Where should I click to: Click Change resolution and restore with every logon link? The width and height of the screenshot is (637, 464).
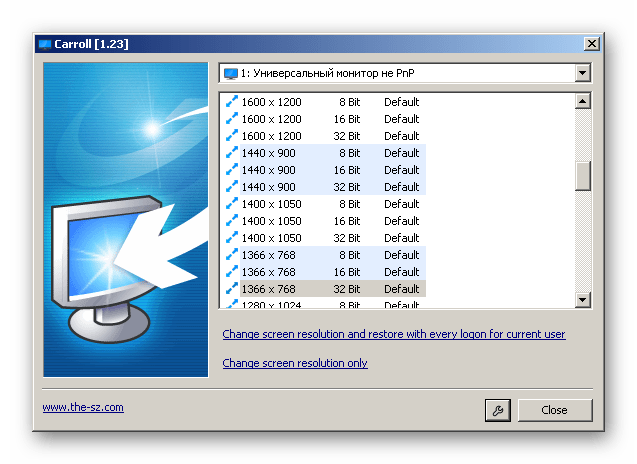pyautogui.click(x=393, y=334)
